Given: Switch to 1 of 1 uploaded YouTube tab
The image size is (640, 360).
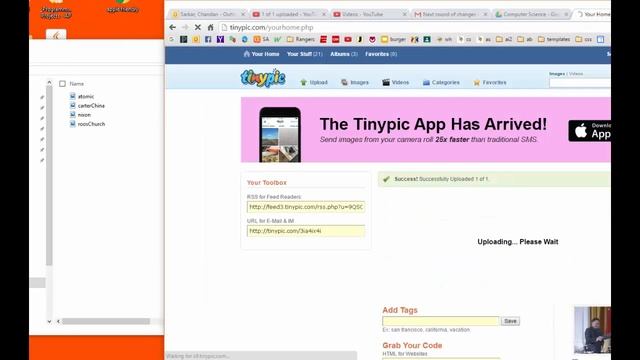Looking at the screenshot, I should [x=289, y=14].
